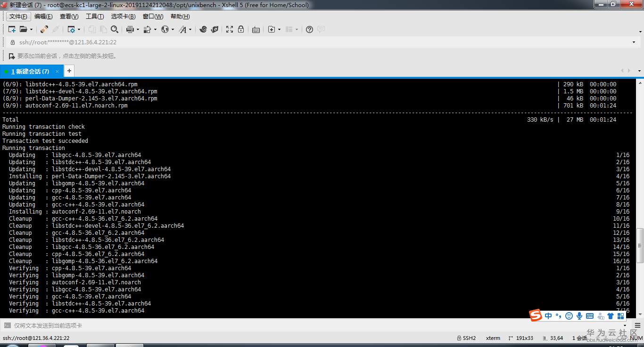This screenshot has height=347, width=644.
Task: Add a new tab with plus button
Action: coord(69,71)
